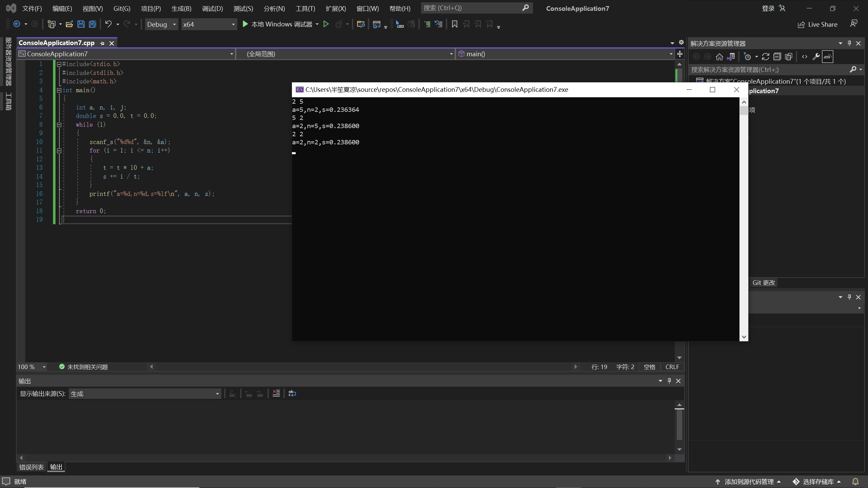Click 添加到源代码管理 in status bar
The image size is (868, 488).
point(749,482)
